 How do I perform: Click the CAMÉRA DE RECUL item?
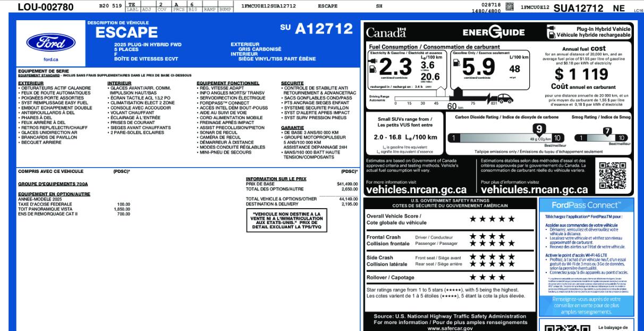coord(221,137)
